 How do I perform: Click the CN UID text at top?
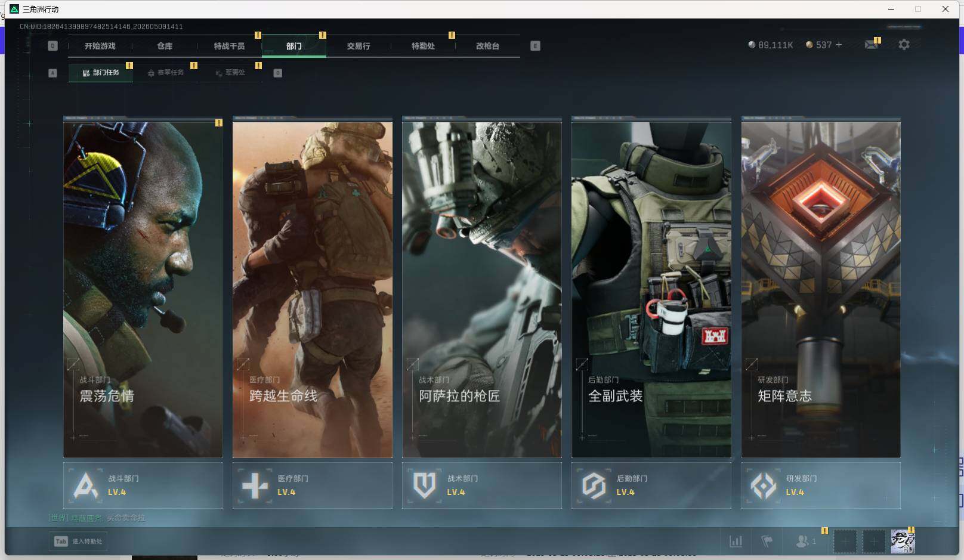pyautogui.click(x=101, y=27)
